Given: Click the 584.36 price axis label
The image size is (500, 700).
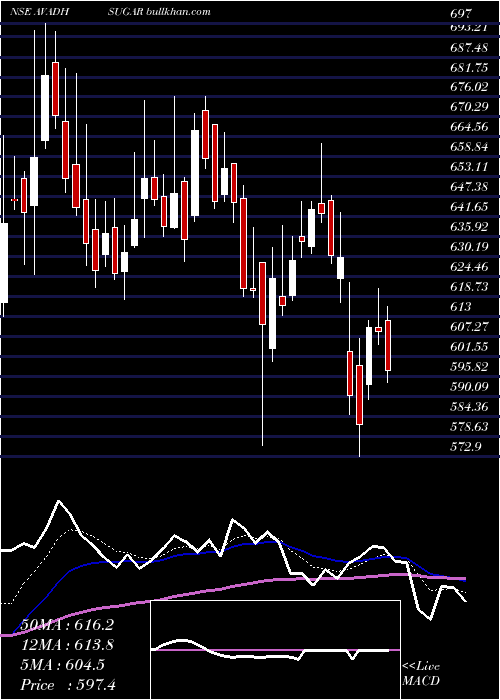Looking at the screenshot, I should tap(469, 407).
